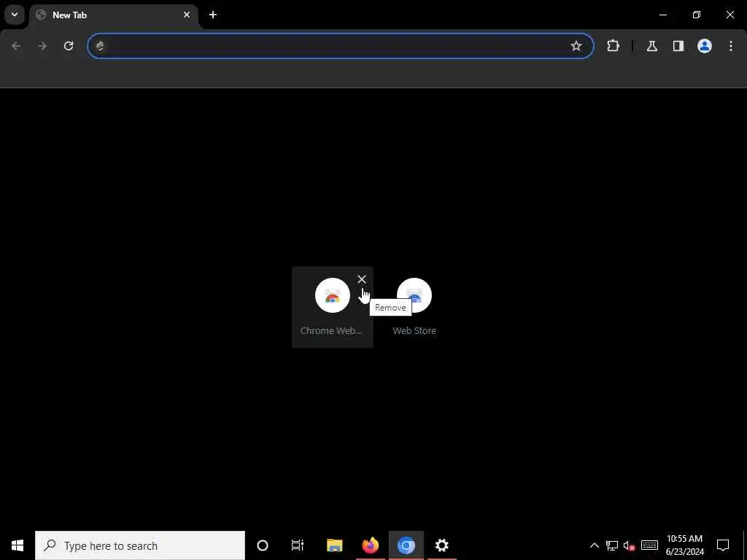Remove the Chrome Web shortcut with X
Viewport: 747px width, 560px height.
362,279
